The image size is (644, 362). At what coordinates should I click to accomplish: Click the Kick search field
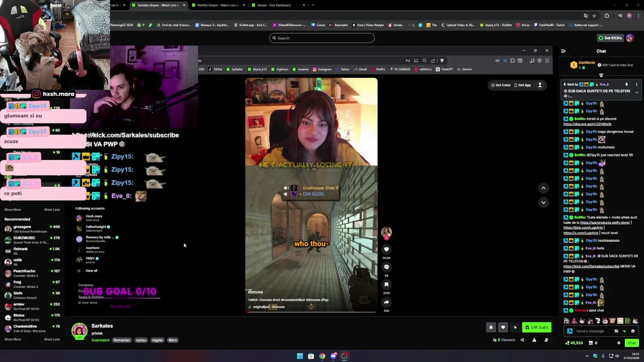click(x=322, y=38)
